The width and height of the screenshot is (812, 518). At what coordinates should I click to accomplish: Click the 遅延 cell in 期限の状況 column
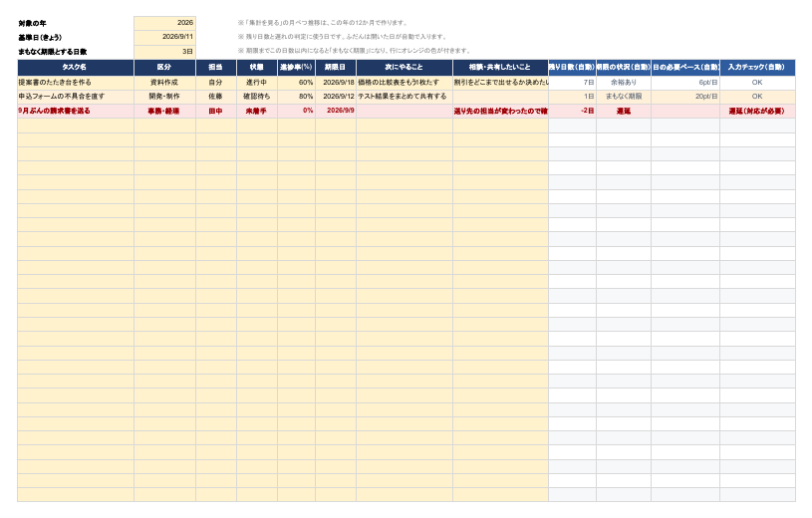[624, 111]
